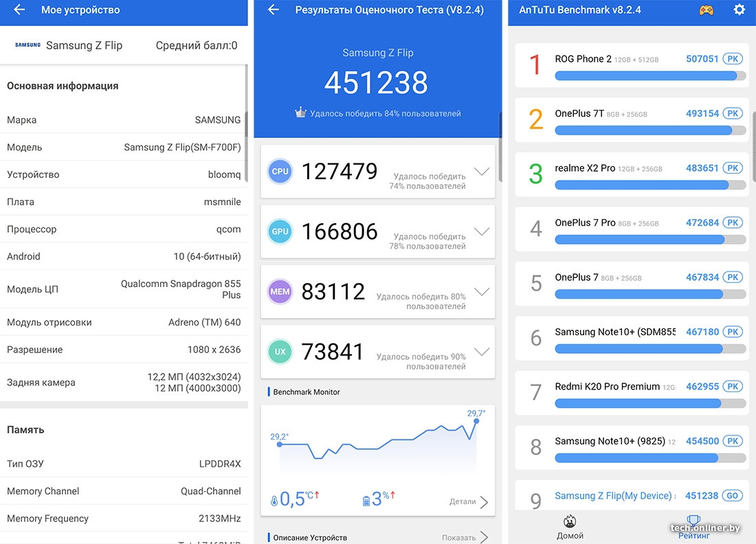Tap PK button for OnePlus 7T
Viewport: 756px width, 544px height.
[733, 114]
